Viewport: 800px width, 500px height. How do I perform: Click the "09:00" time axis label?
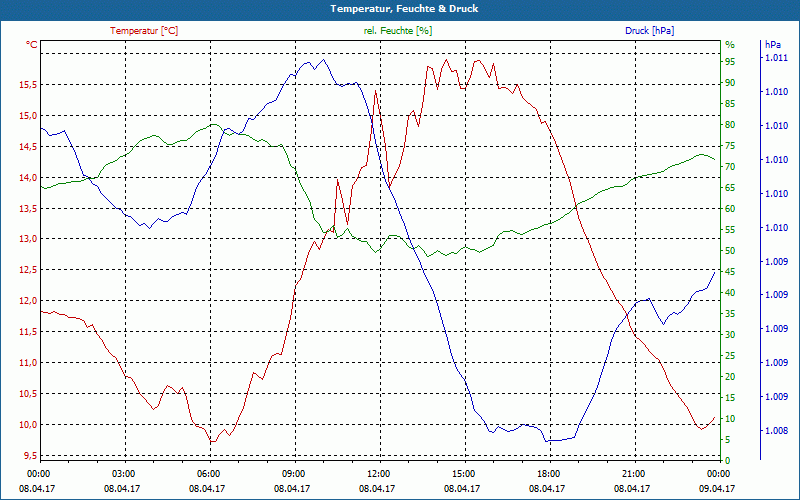[x=293, y=474]
